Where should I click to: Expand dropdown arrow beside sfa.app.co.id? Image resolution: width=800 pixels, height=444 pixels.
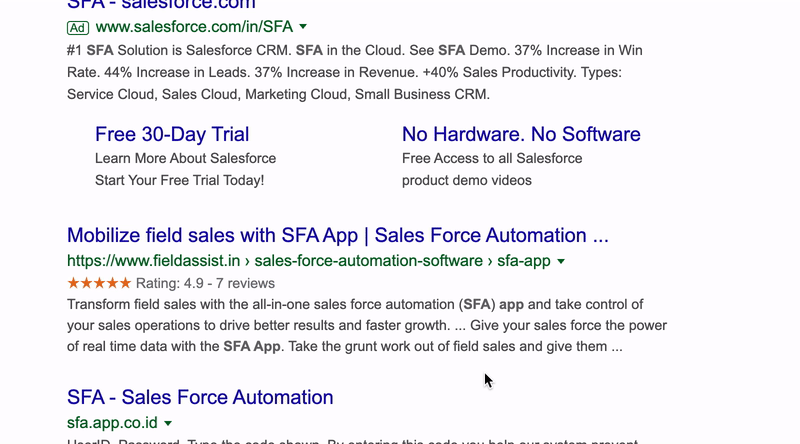(168, 423)
